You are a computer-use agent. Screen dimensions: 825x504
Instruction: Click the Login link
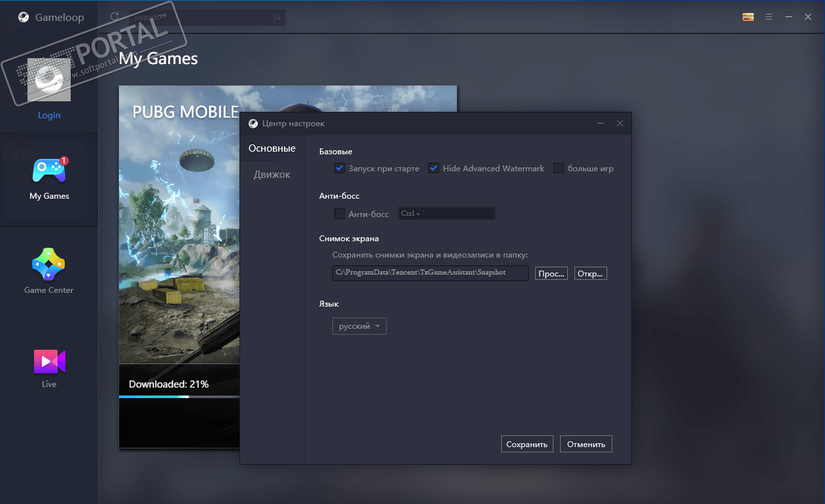49,115
